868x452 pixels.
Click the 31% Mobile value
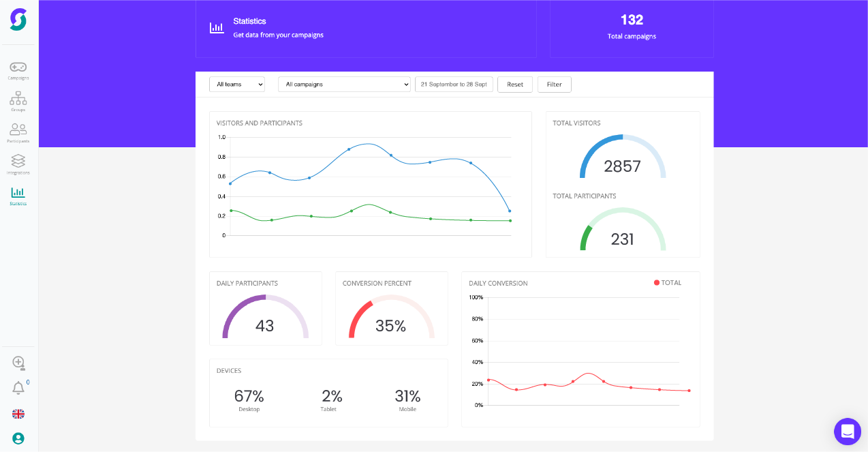[x=407, y=396]
